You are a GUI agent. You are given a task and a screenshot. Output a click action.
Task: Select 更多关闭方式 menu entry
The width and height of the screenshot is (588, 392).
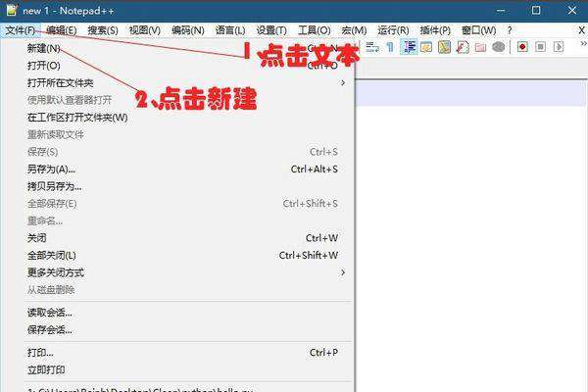click(x=178, y=272)
